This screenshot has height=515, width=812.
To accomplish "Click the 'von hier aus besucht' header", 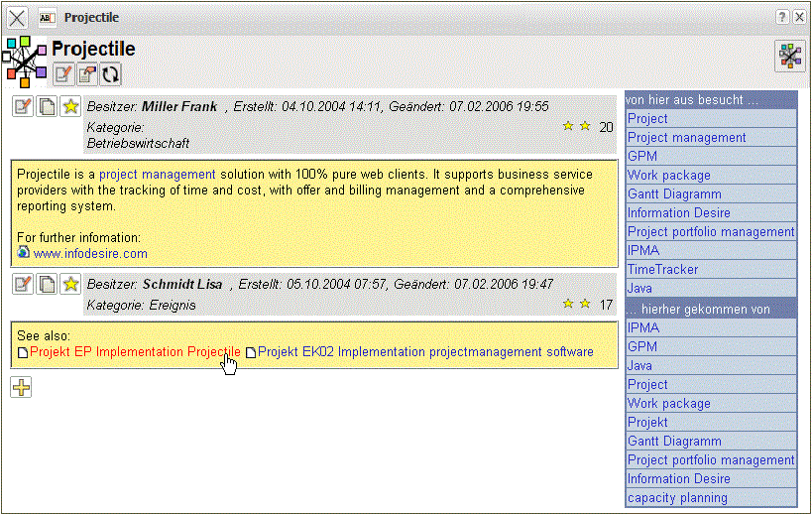I will click(x=711, y=99).
